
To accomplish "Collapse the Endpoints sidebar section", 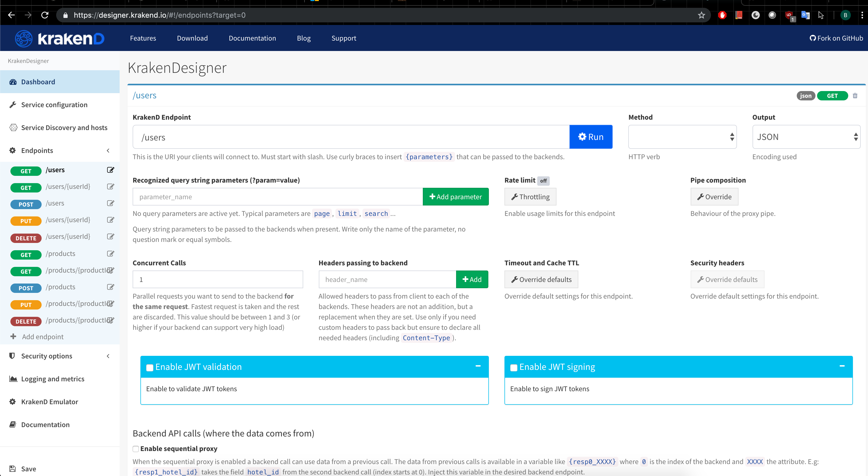I will (x=108, y=151).
